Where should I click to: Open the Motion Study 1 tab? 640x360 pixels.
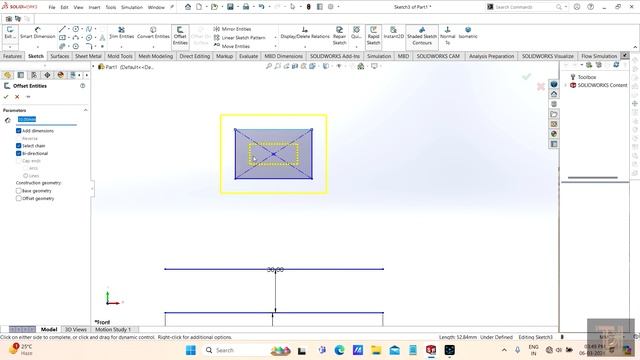[113, 329]
